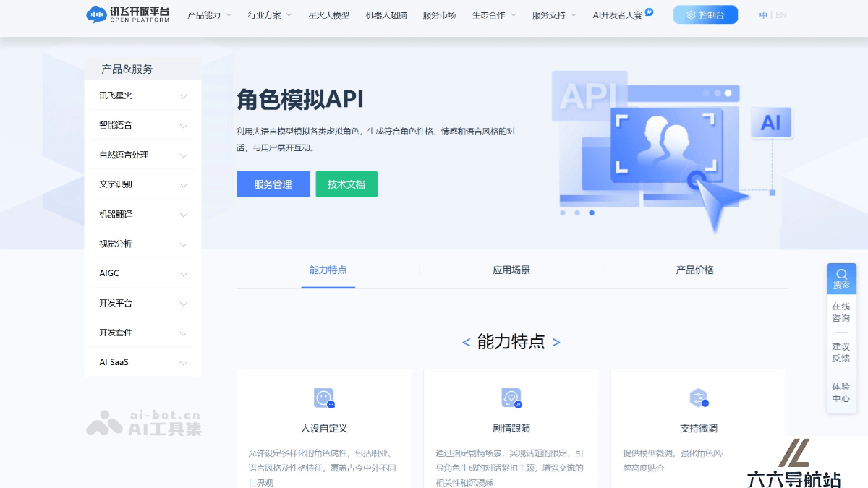Expand 开发套件 in the sidebar
Image resolution: width=868 pixels, height=488 pixels.
[x=142, y=333]
